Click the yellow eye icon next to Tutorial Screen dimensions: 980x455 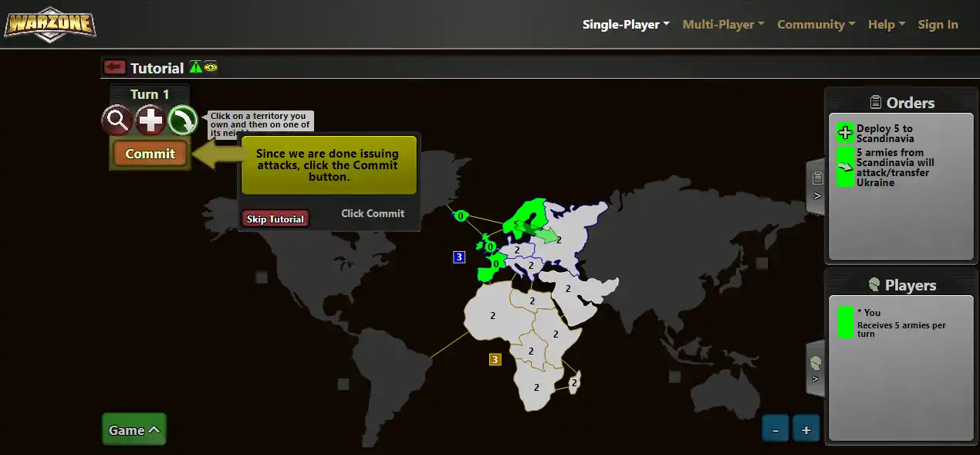pos(211,67)
